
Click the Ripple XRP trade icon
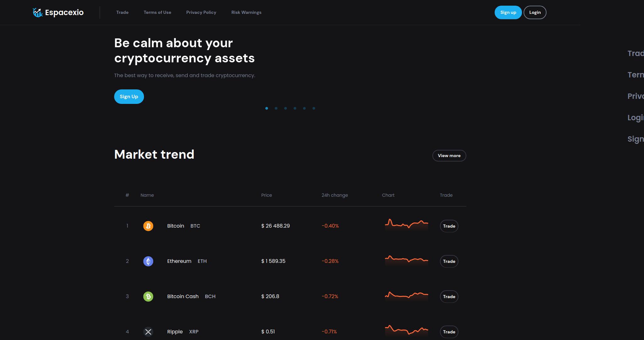pos(449,332)
